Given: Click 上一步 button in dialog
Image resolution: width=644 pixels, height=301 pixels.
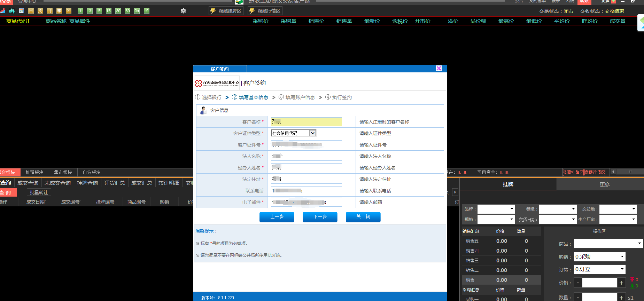Looking at the screenshot, I should pos(277,217).
